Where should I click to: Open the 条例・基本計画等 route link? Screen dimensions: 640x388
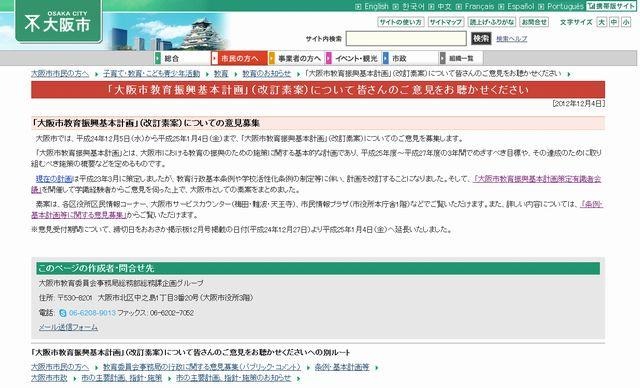coord(342,367)
